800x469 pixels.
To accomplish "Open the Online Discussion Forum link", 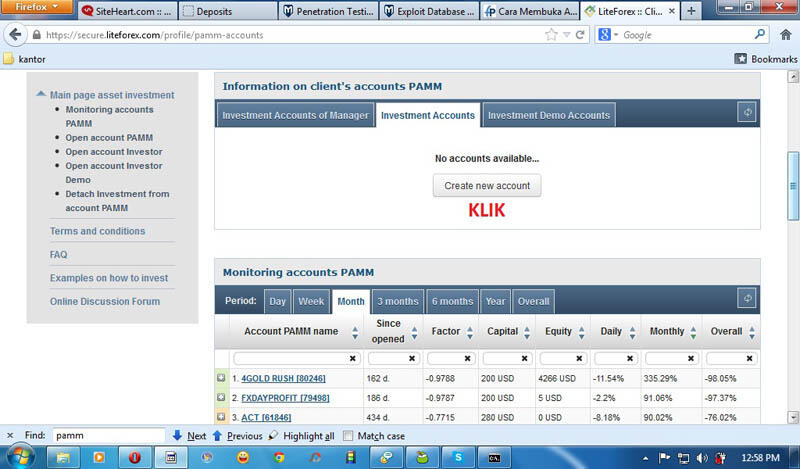I will point(105,302).
